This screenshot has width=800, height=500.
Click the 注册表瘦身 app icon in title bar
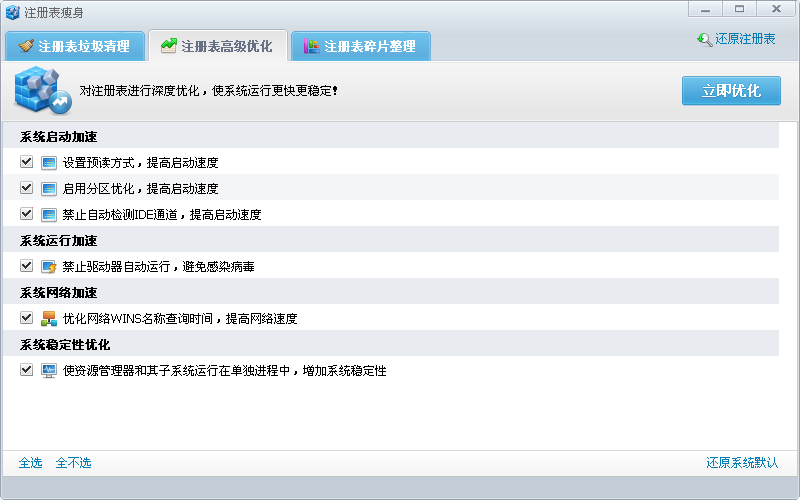12,12
